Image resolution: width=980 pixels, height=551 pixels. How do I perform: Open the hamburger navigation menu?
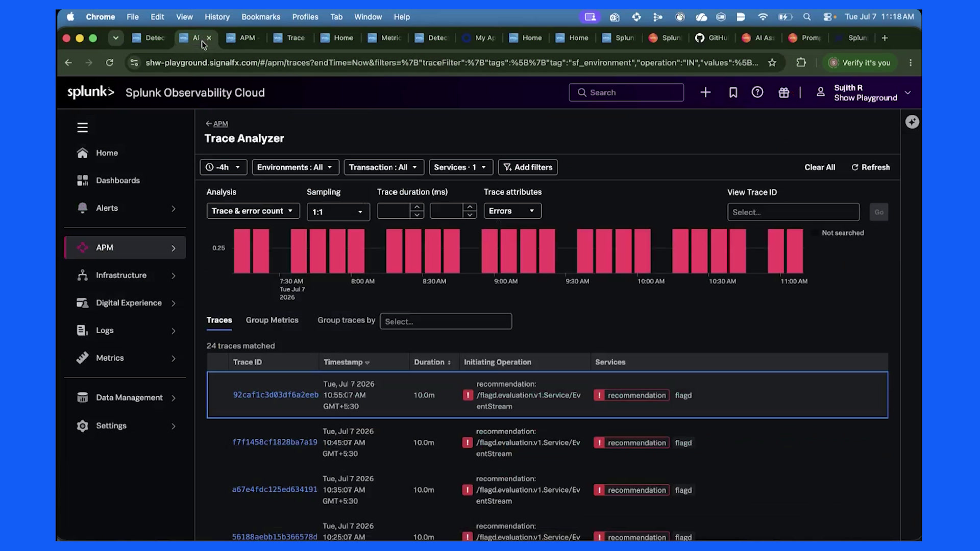(82, 128)
